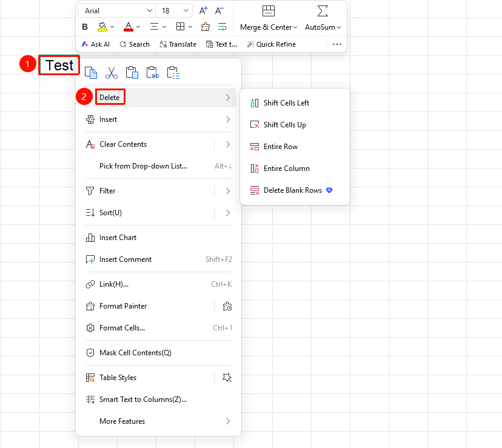Choose Shift Cells Up
502x448 pixels.
coord(295,124)
